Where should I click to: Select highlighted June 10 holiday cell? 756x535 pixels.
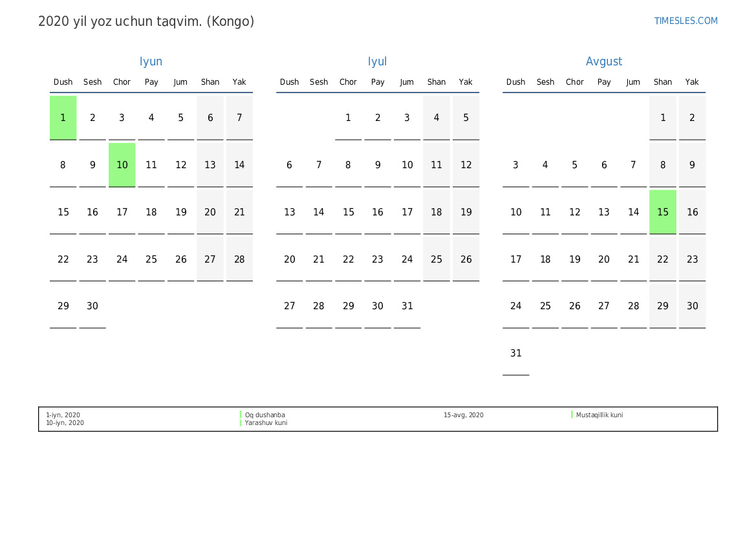122,165
